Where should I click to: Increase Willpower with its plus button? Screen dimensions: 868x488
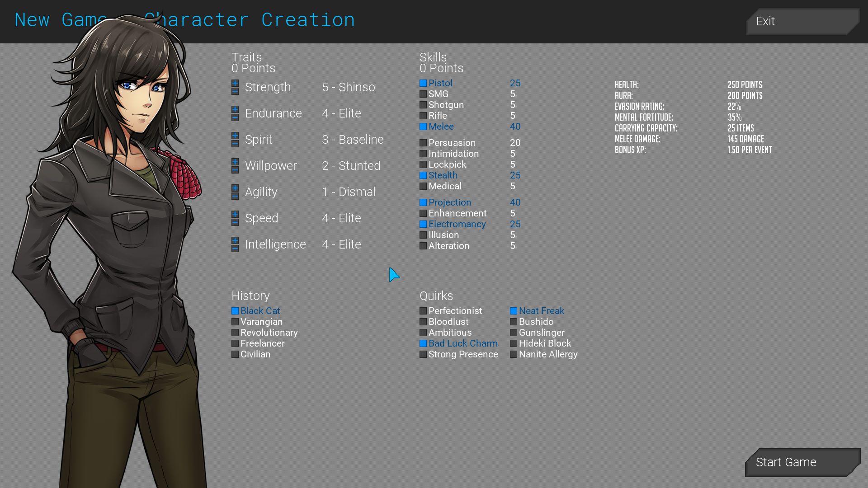(x=235, y=162)
